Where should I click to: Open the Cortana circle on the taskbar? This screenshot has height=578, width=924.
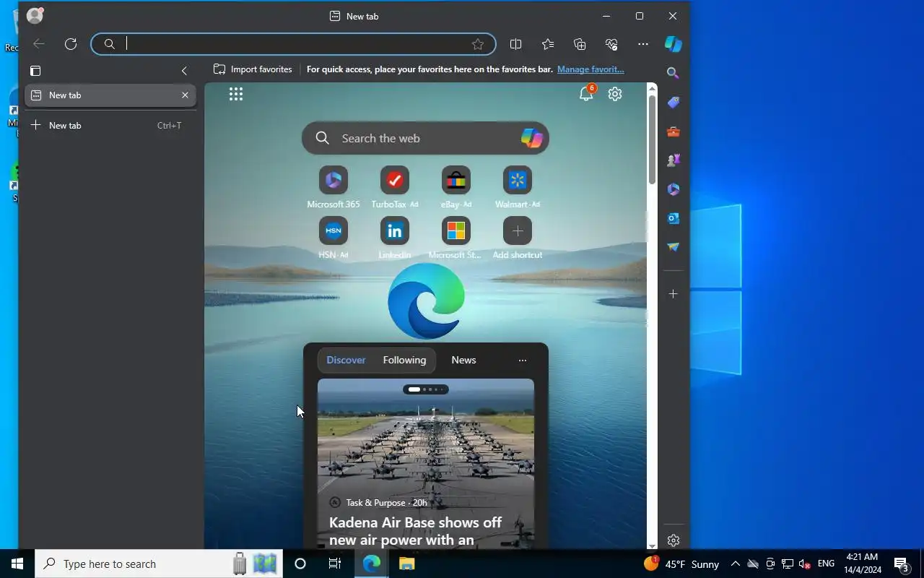(300, 564)
